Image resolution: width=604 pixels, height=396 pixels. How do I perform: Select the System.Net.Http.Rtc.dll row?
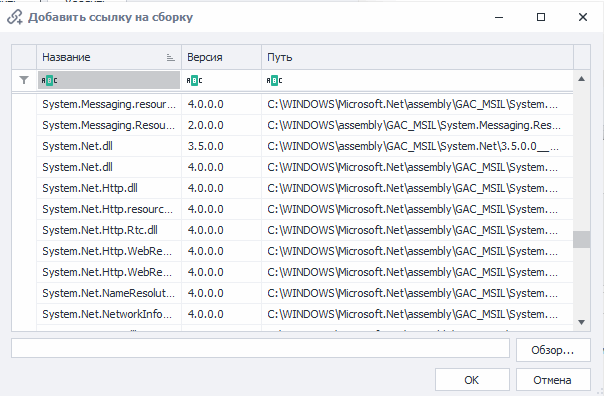pyautogui.click(x=304, y=230)
